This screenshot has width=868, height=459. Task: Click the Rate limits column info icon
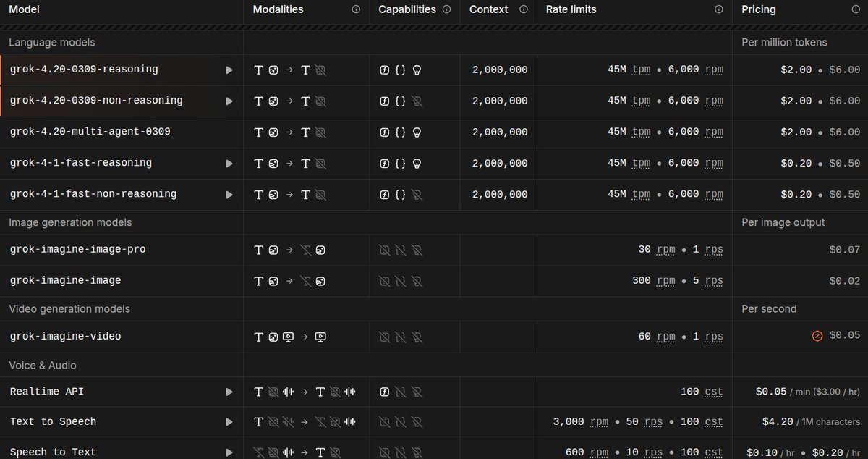718,9
